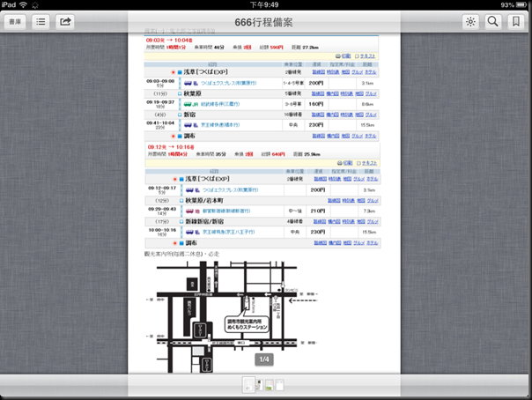Screen dimensions: 532x400
Task: Tap 秋葉原/岩本町 station name
Action: tap(204, 201)
